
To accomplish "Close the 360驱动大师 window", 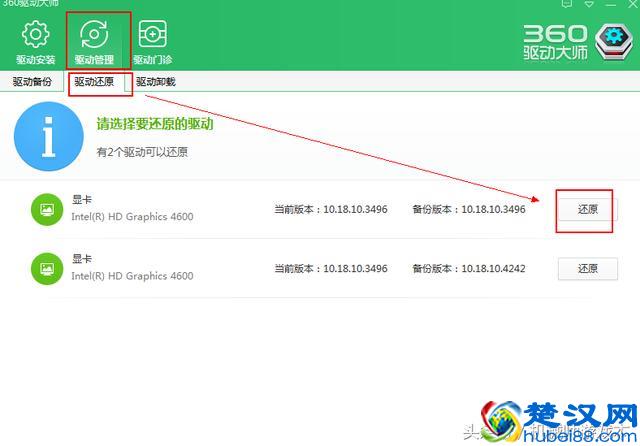I will point(633,4).
